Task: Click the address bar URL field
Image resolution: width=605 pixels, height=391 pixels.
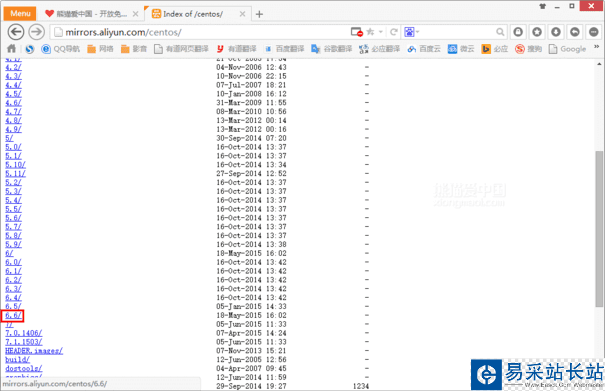Action: click(x=201, y=32)
